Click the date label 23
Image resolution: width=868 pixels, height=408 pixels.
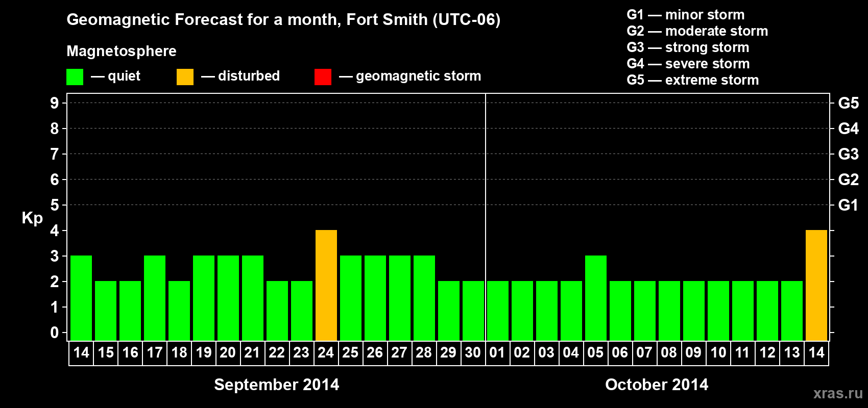point(302,353)
